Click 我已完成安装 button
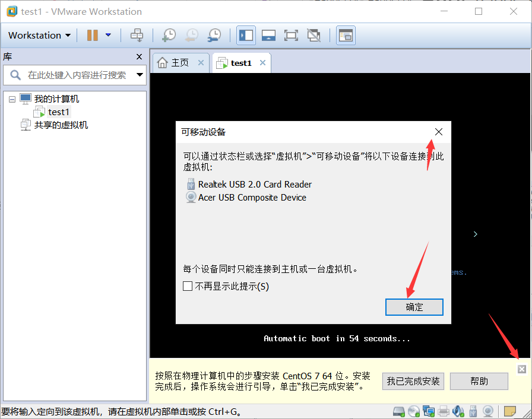This screenshot has width=532, height=419. pos(413,382)
